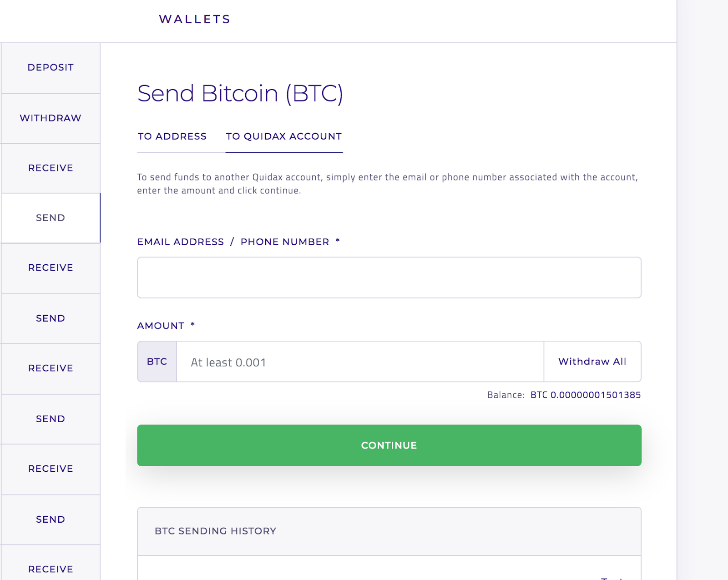Choose the third RECEIVE entry in the sidebar

51,368
